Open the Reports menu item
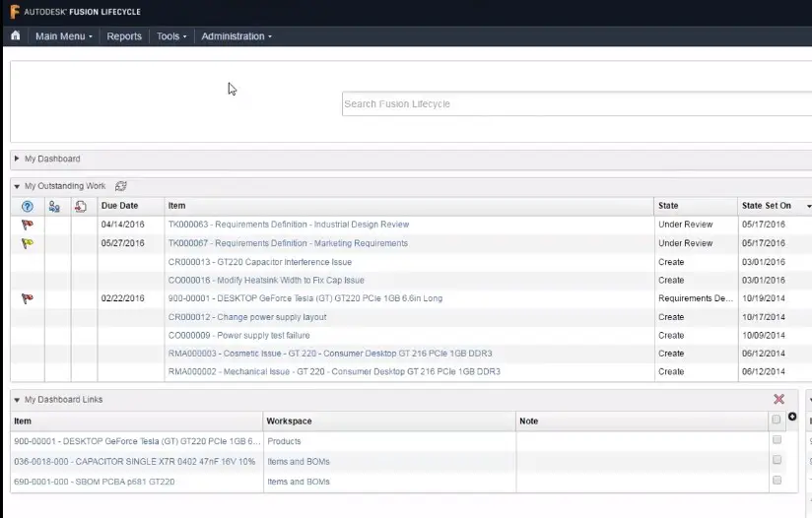The image size is (812, 518). pyautogui.click(x=124, y=36)
